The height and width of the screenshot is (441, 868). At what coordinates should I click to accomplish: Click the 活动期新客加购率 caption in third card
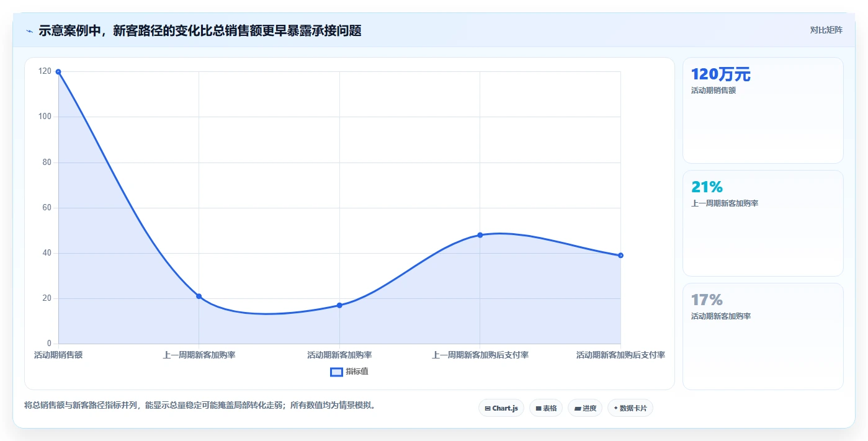(721, 316)
